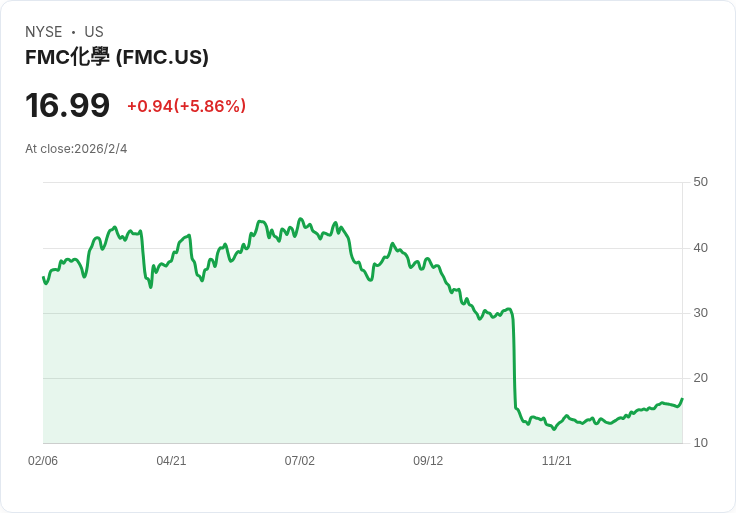The image size is (736, 513).
Task: Click the 10 price axis label
Action: (700, 443)
